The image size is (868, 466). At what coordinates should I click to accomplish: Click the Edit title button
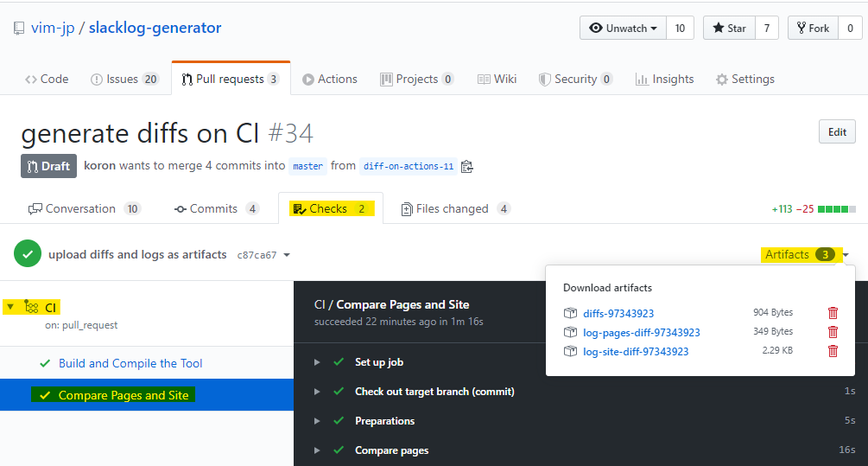[837, 132]
